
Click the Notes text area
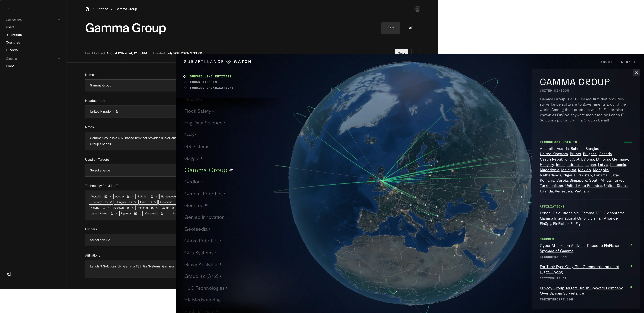pos(130,141)
